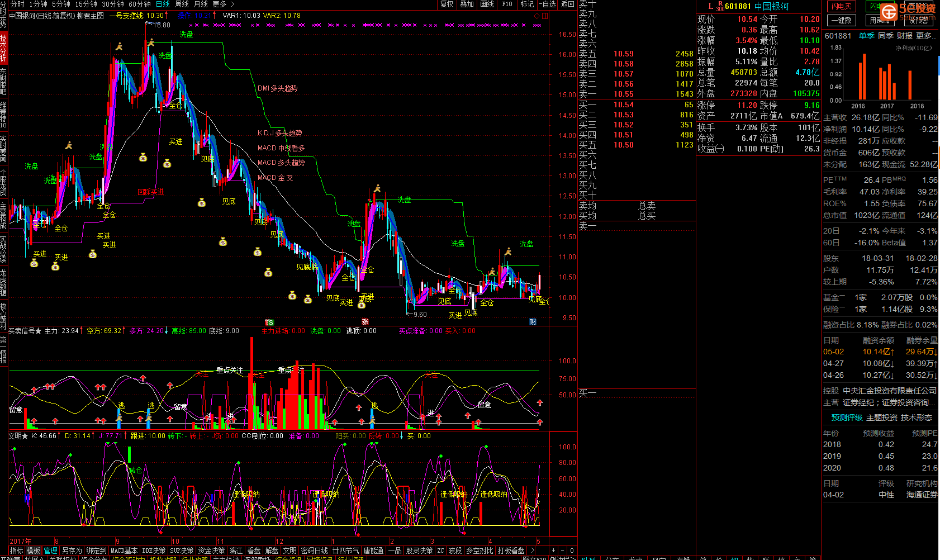Image resolution: width=940 pixels, height=560 pixels.
Task: Select the DDE决策 template
Action: pos(154,550)
